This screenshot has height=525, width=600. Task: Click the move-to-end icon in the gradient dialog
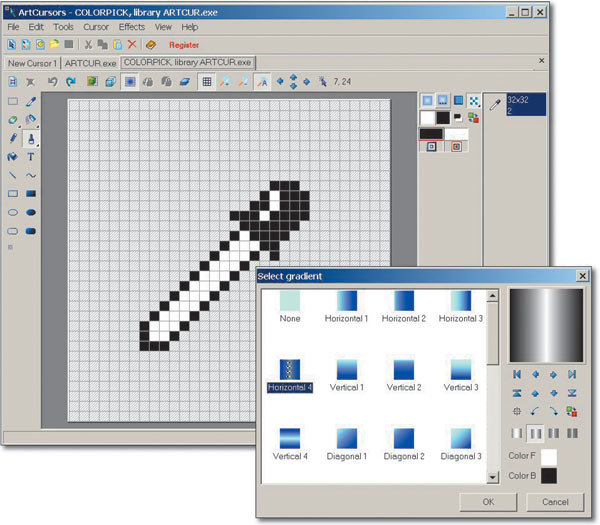(x=572, y=375)
